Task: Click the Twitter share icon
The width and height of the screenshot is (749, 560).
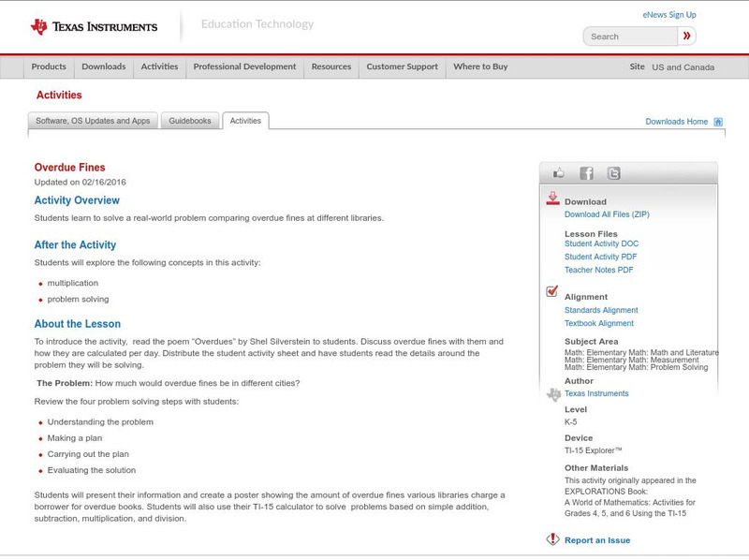Action: (x=613, y=172)
